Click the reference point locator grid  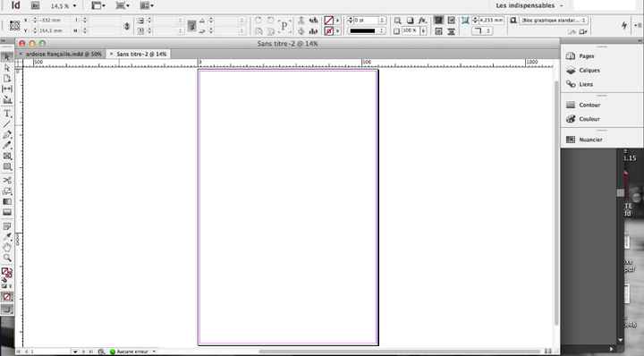15,25
